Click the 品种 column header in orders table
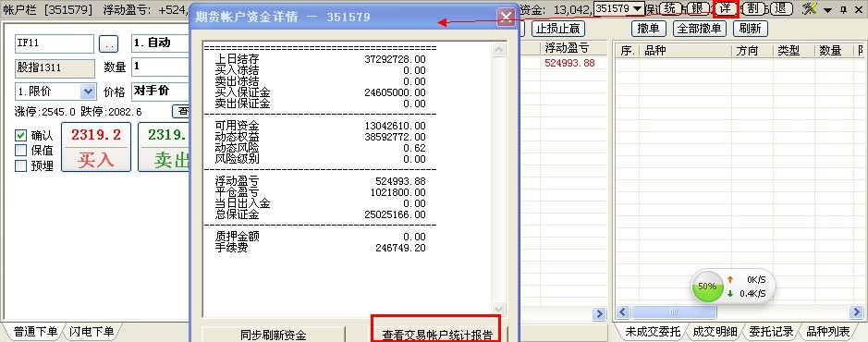The width and height of the screenshot is (868, 342). (x=685, y=50)
